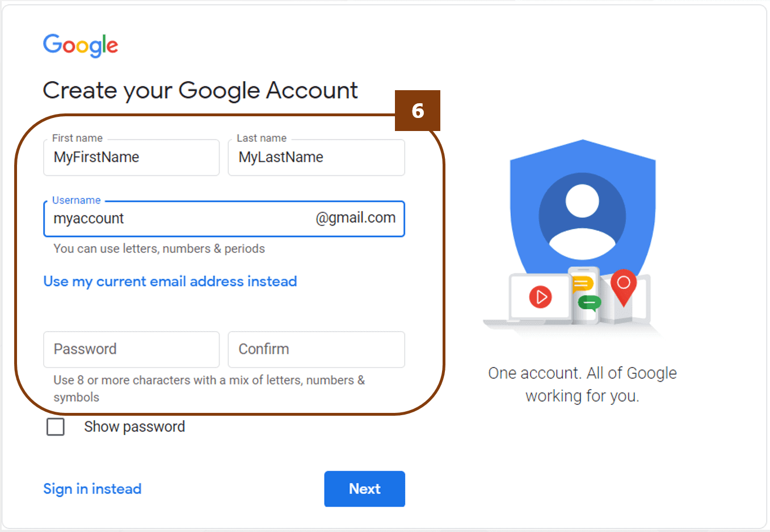Click the red map pin icon
This screenshot has height=532, width=770.
click(623, 286)
